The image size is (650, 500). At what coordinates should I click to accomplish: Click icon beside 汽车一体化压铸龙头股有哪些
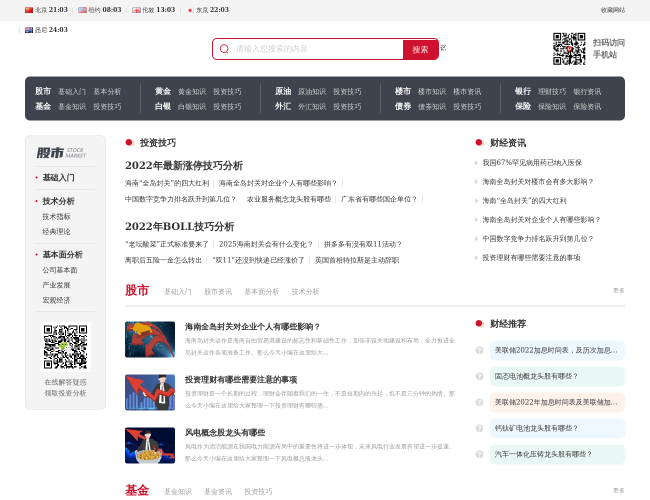click(x=479, y=454)
